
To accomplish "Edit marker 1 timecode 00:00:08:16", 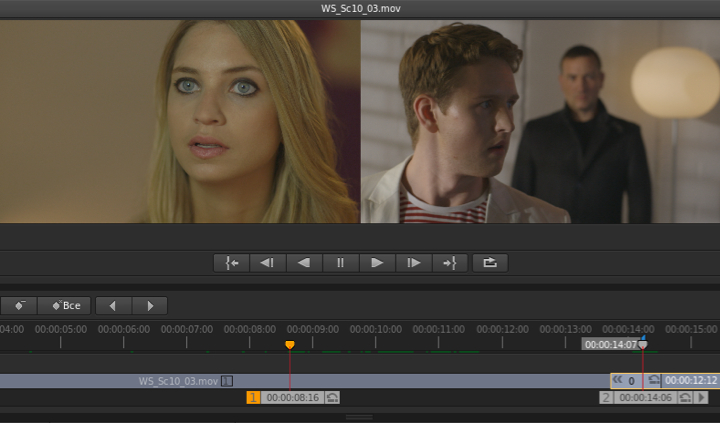I will (292, 397).
